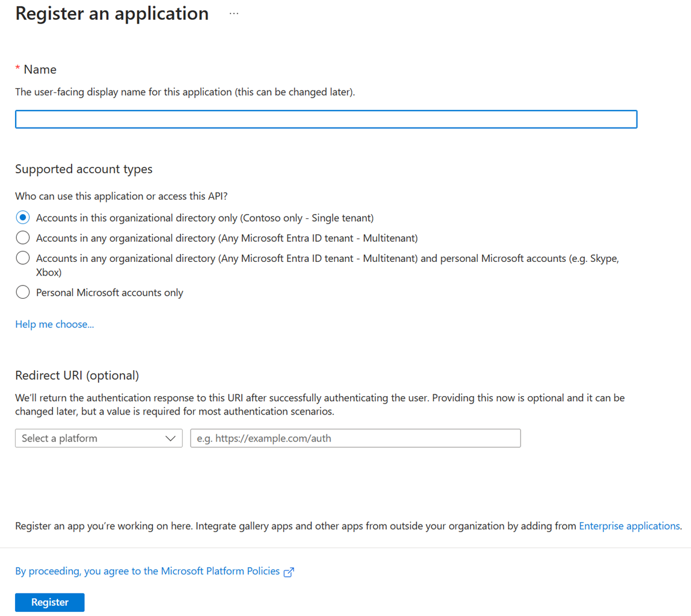The width and height of the screenshot is (691, 616).
Task: Click the red asterisk next to Name
Action: (18, 69)
